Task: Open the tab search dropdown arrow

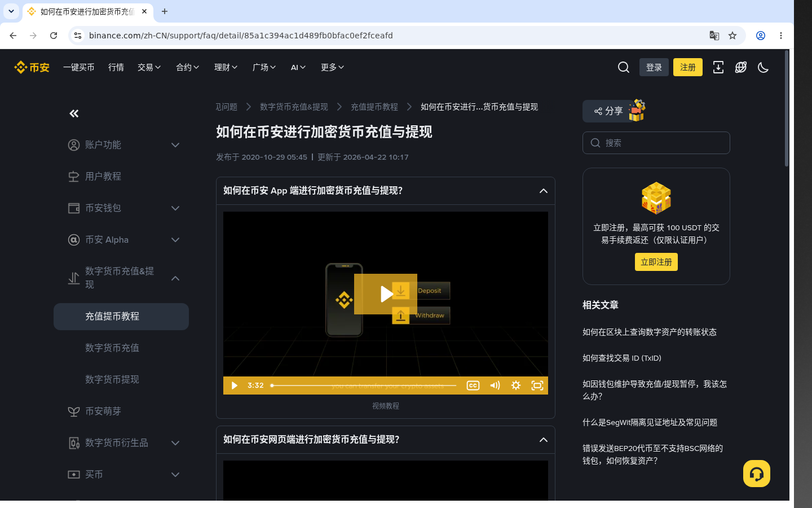Action: point(11,11)
